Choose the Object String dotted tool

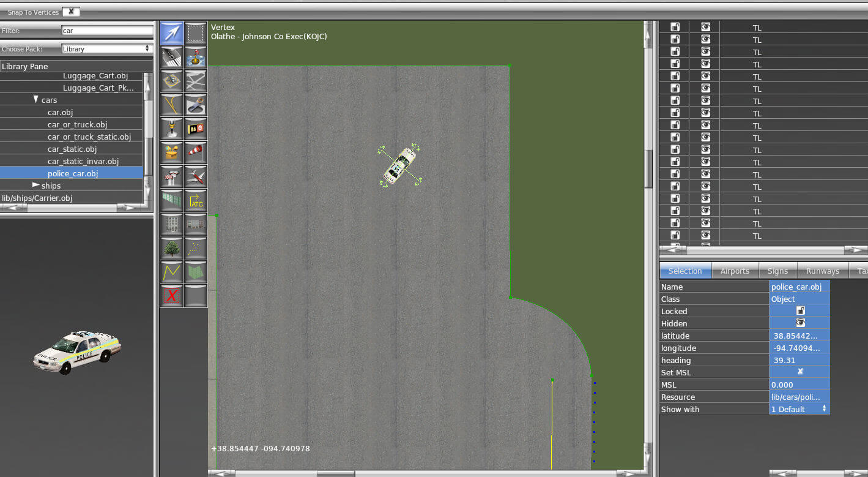point(196,248)
